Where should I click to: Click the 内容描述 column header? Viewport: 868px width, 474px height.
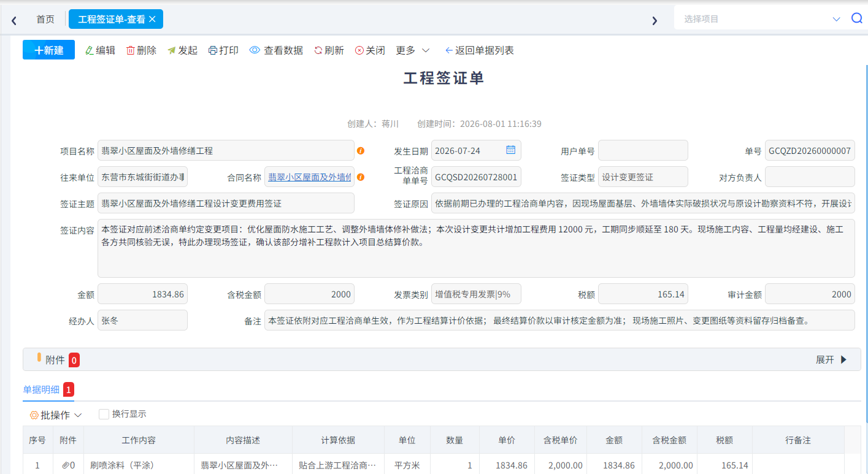pyautogui.click(x=243, y=440)
